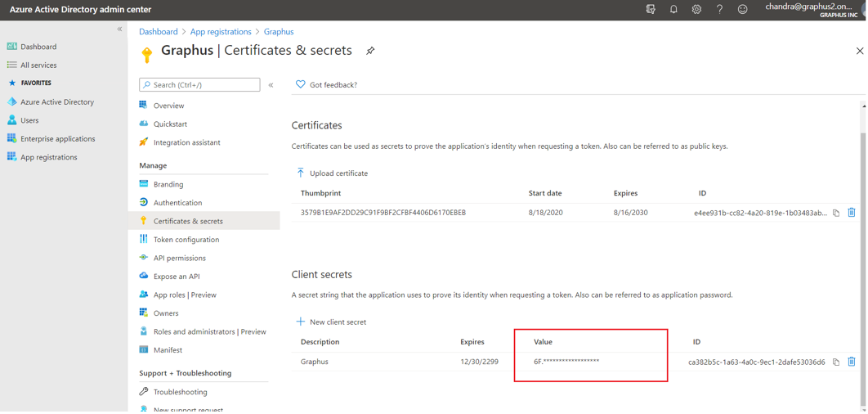This screenshot has width=868, height=414.
Task: Click the Graphus breadcrumb link
Action: pos(279,32)
